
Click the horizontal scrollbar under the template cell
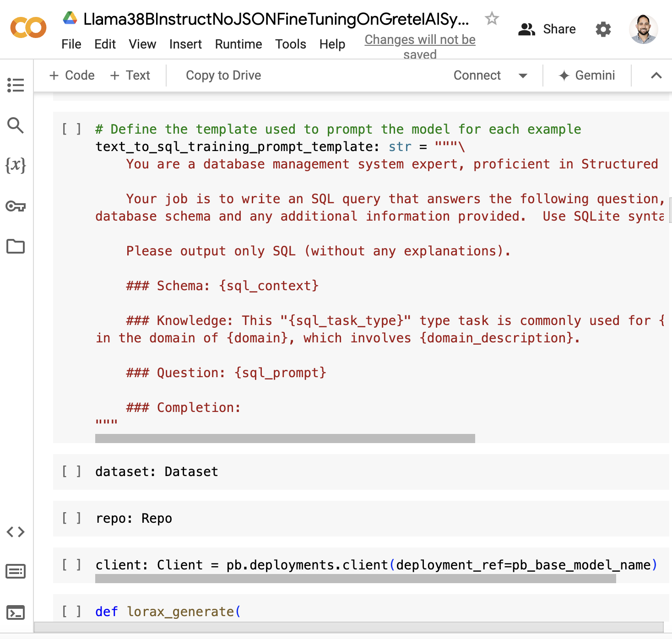tap(284, 439)
